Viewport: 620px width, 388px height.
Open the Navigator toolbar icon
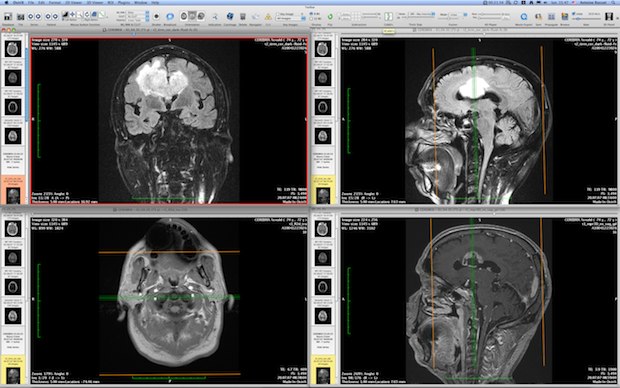tap(255, 17)
